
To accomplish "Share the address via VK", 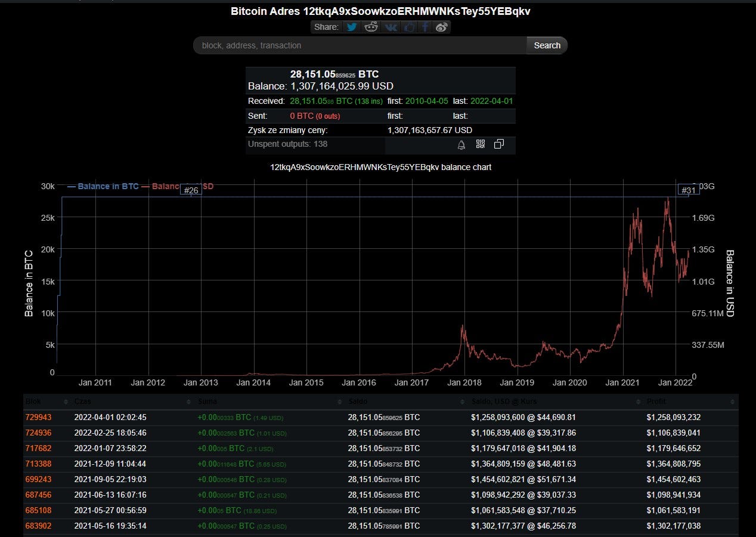I will pyautogui.click(x=391, y=27).
